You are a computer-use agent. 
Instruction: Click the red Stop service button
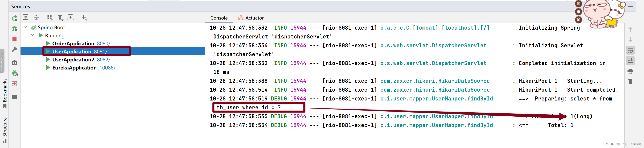(x=14, y=39)
